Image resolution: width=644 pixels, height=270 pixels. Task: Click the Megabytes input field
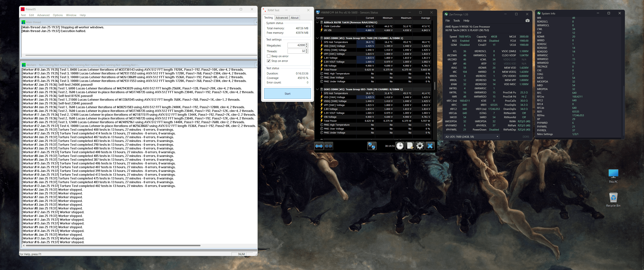pyautogui.click(x=296, y=45)
